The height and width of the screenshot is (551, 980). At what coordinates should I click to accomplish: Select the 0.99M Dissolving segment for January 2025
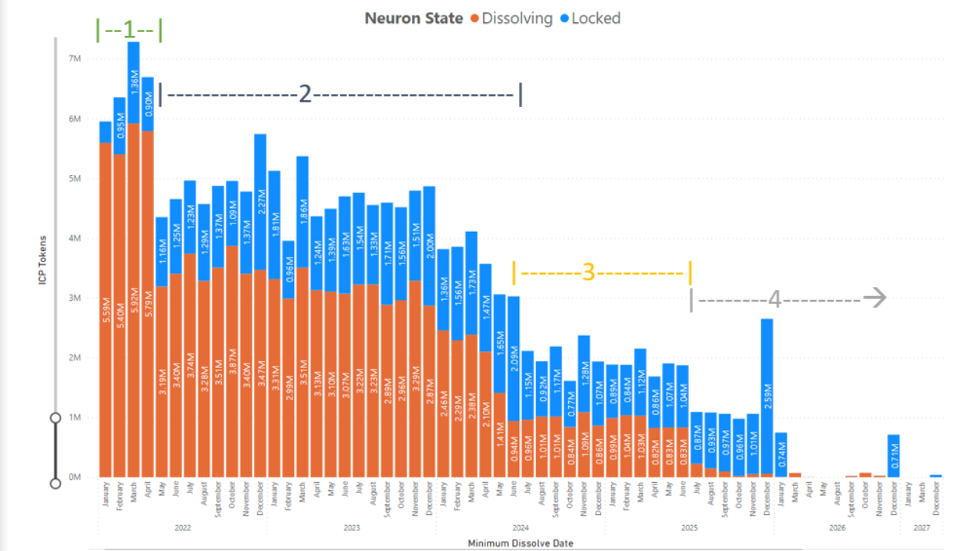click(611, 448)
